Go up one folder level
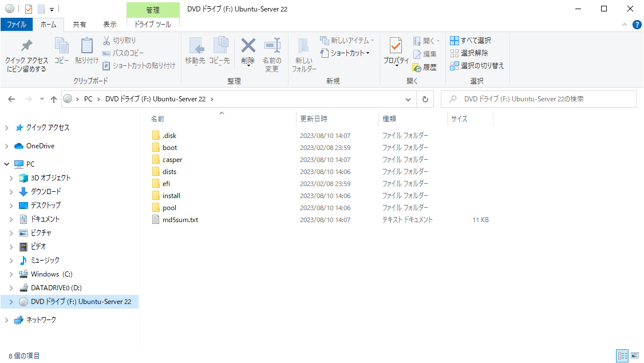Image resolution: width=644 pixels, height=363 pixels. click(53, 99)
